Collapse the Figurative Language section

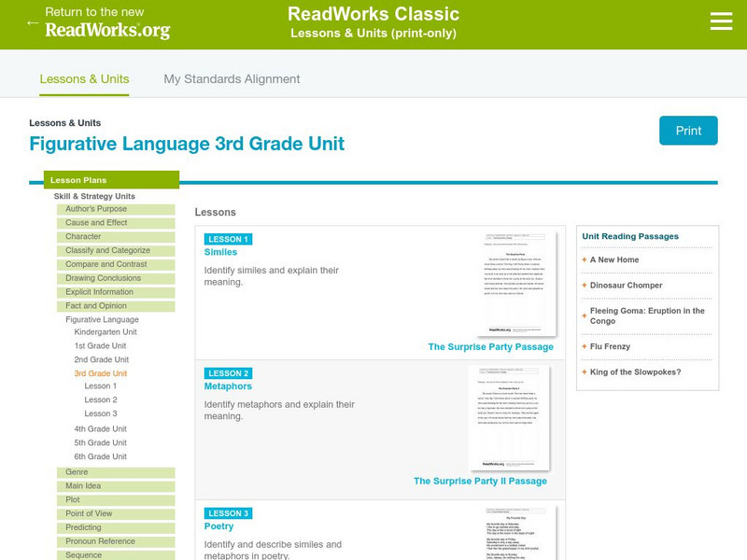102,319
